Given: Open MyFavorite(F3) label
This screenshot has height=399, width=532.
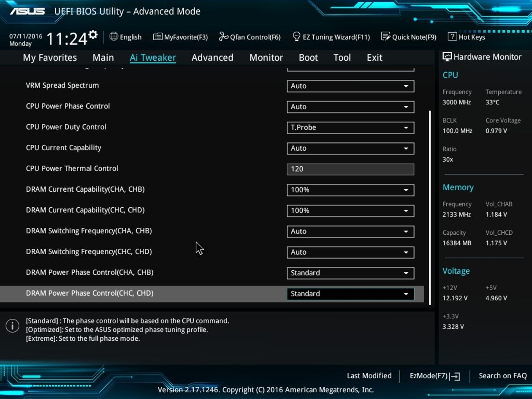Looking at the screenshot, I should click(x=186, y=37).
